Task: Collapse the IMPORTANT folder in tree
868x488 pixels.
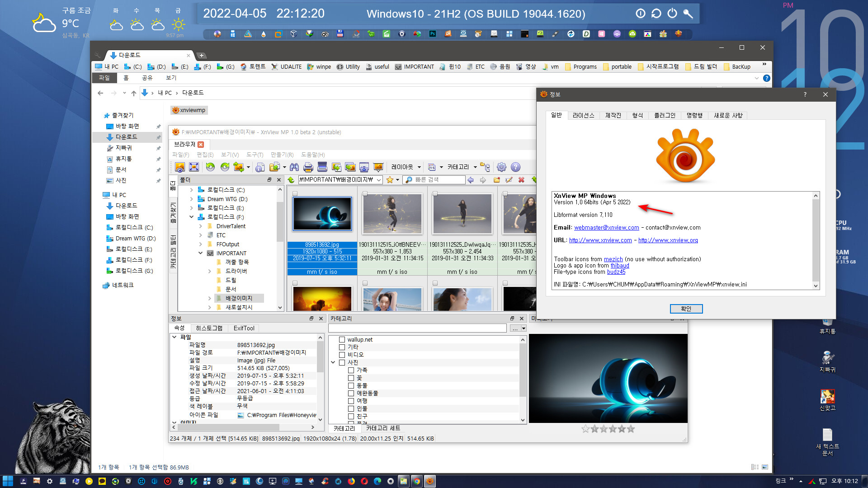Action: coord(201,253)
